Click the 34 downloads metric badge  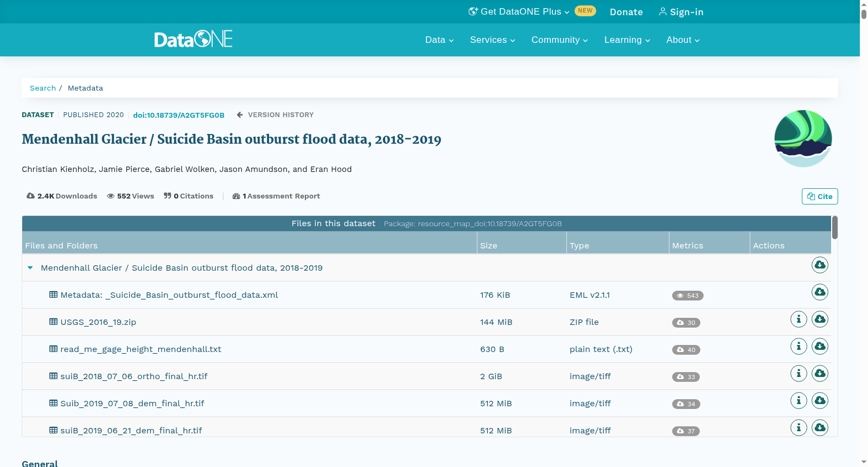pos(686,404)
